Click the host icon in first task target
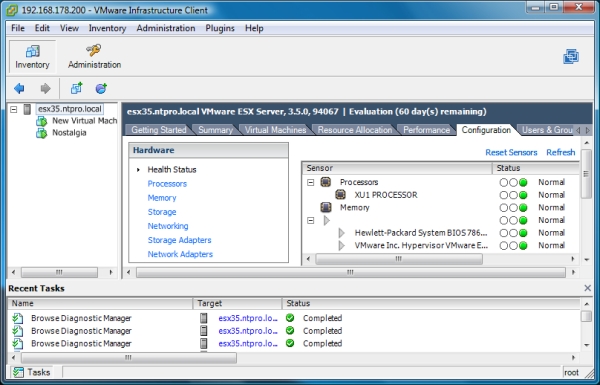600x385 pixels. pyautogui.click(x=204, y=318)
